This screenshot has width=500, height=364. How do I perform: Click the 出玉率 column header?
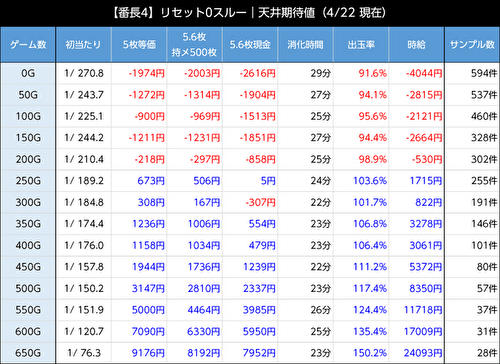pyautogui.click(x=361, y=45)
